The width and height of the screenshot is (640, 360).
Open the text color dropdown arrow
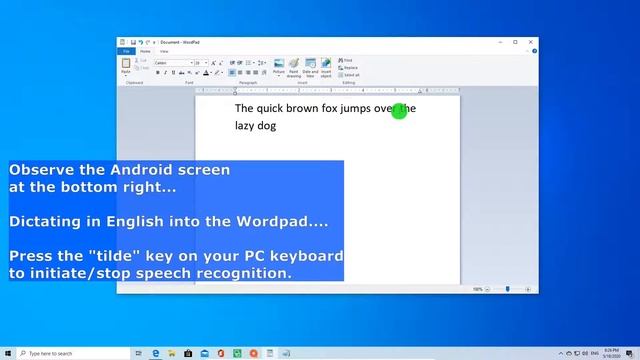(211, 73)
